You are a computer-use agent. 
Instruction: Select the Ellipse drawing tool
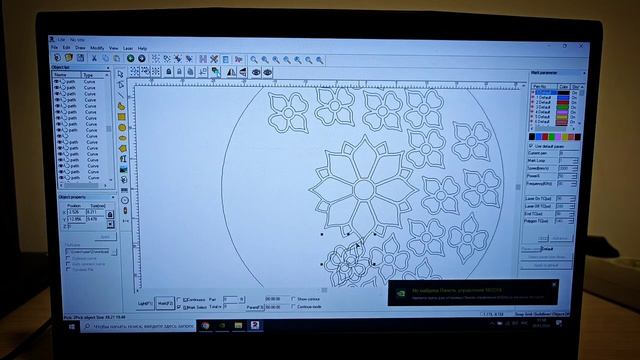point(122,138)
